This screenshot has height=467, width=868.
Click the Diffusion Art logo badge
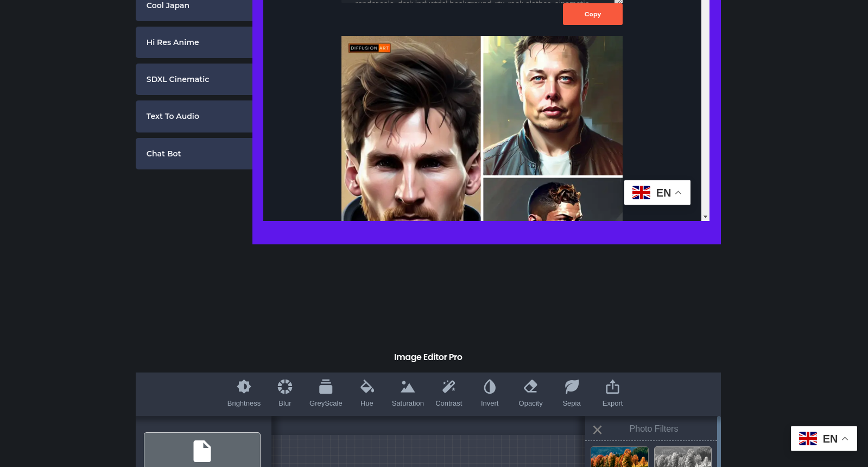[x=370, y=48]
